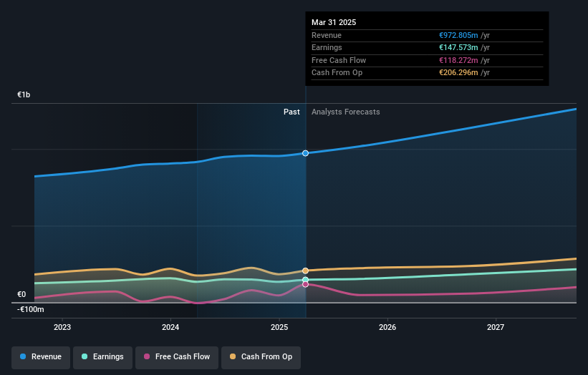The image size is (588, 375).
Task: Click the -€100m y-axis label
Action: (x=31, y=309)
